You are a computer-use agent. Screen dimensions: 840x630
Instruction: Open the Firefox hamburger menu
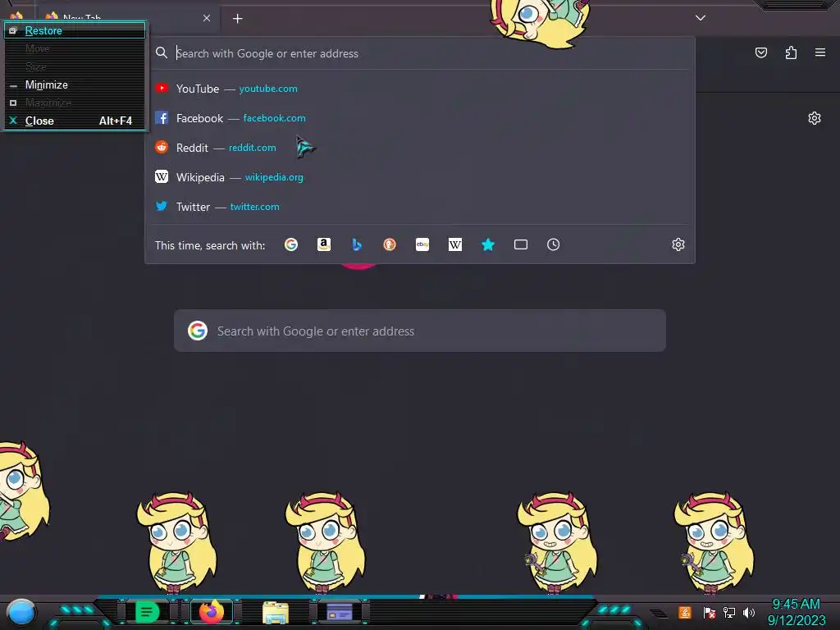tap(820, 52)
